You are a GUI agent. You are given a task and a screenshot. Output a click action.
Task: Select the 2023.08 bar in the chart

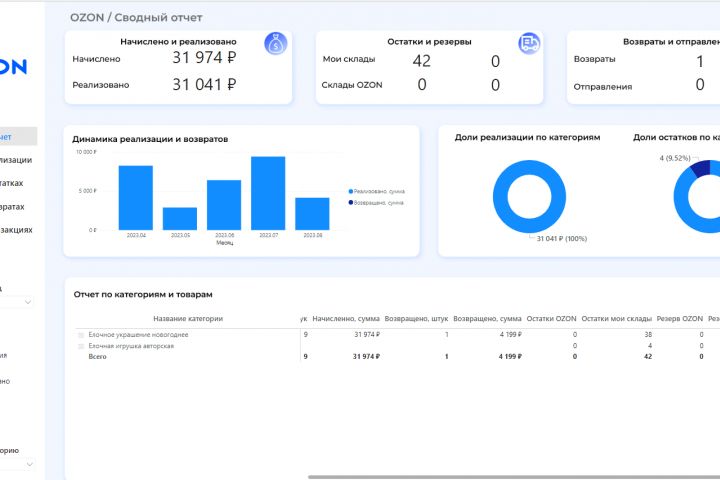(312, 214)
